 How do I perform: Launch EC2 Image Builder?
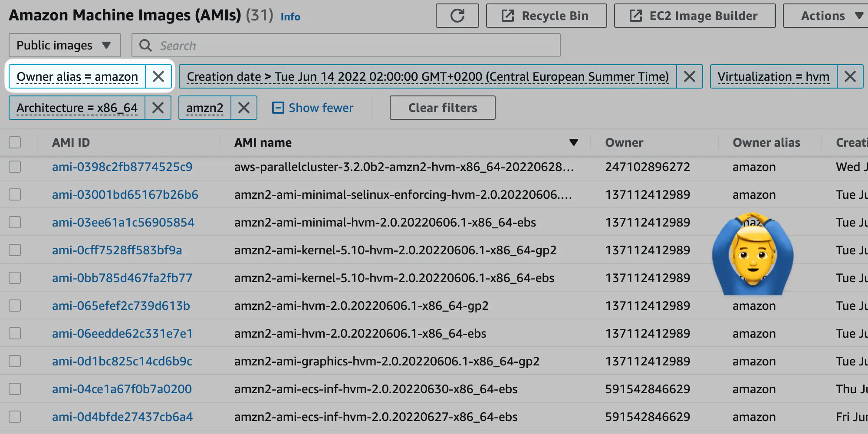(x=694, y=16)
